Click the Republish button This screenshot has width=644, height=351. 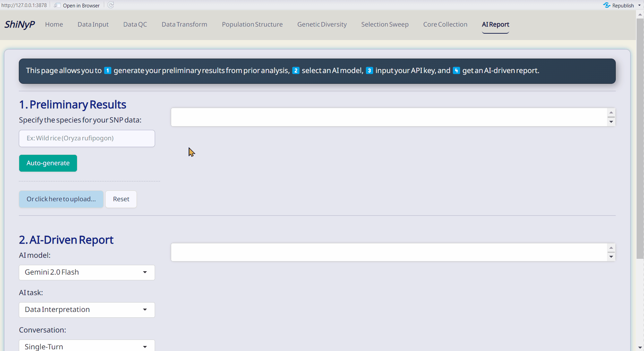pos(618,5)
